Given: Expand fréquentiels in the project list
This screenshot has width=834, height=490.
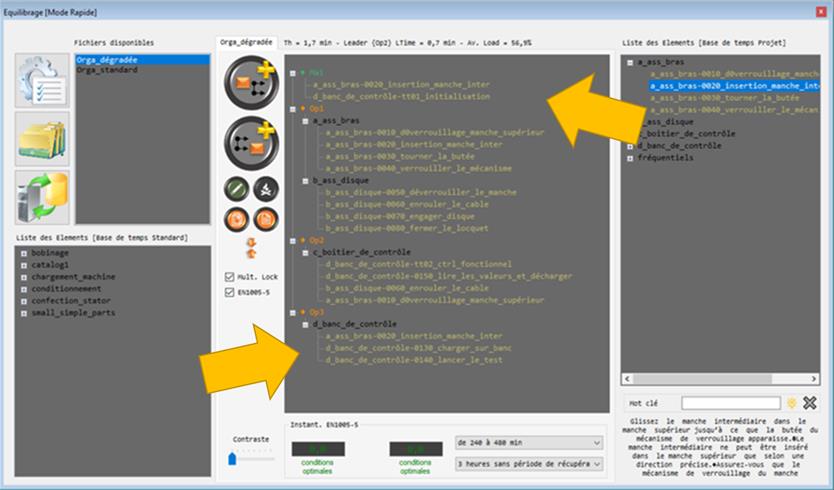Looking at the screenshot, I should pos(630,159).
